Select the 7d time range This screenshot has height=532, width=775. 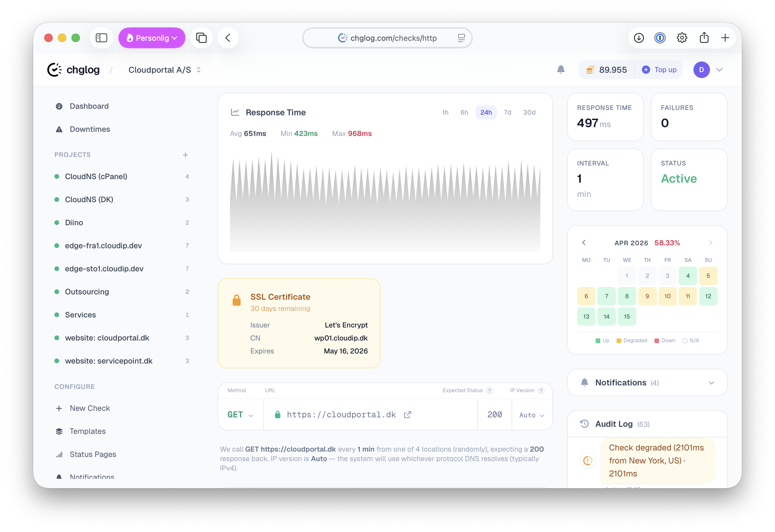507,112
